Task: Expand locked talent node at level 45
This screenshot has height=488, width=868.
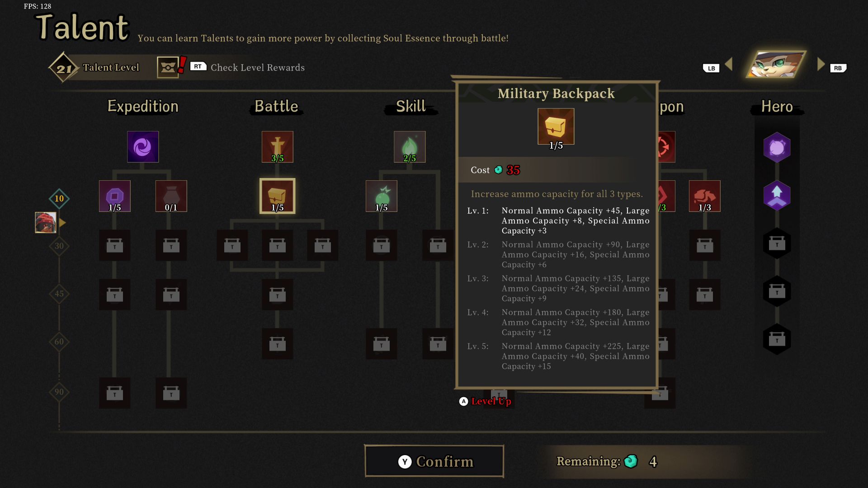Action: coord(114,294)
